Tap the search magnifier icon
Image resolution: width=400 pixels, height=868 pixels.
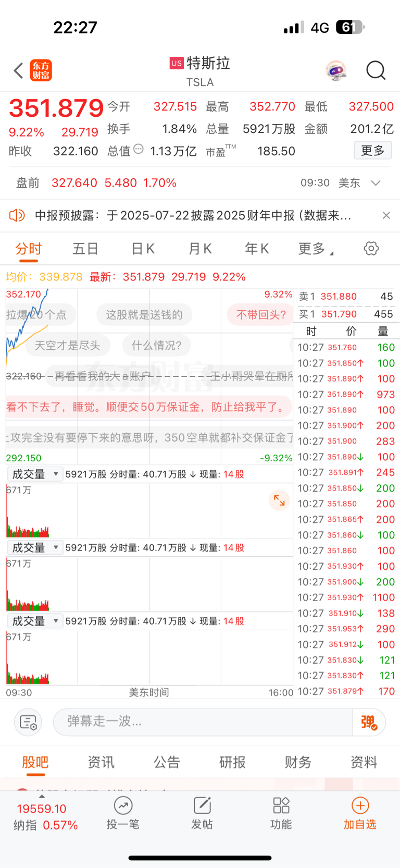[x=376, y=70]
